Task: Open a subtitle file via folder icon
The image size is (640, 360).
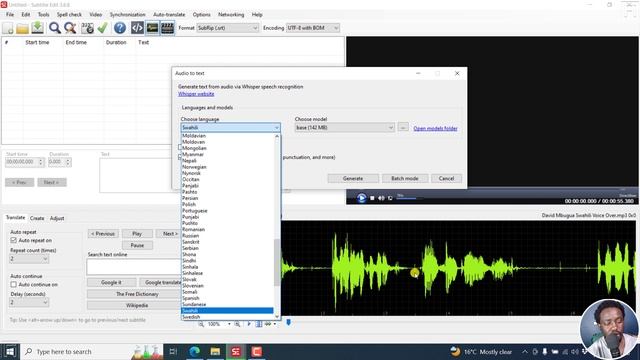Action: (x=22, y=28)
